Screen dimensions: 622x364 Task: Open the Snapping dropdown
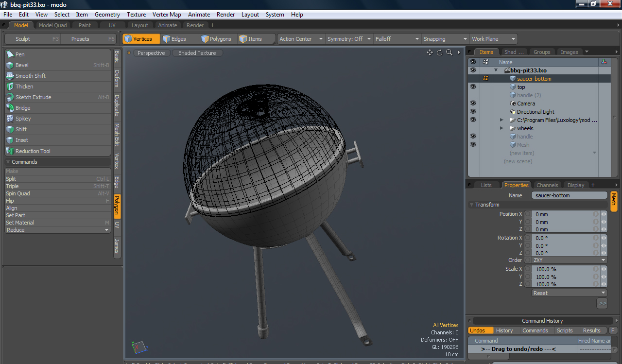pyautogui.click(x=445, y=39)
